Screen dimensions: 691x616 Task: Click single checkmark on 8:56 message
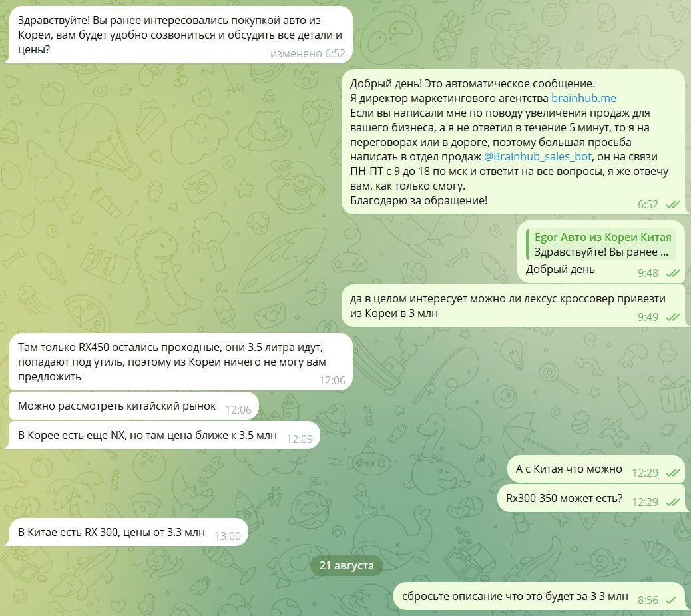671,600
